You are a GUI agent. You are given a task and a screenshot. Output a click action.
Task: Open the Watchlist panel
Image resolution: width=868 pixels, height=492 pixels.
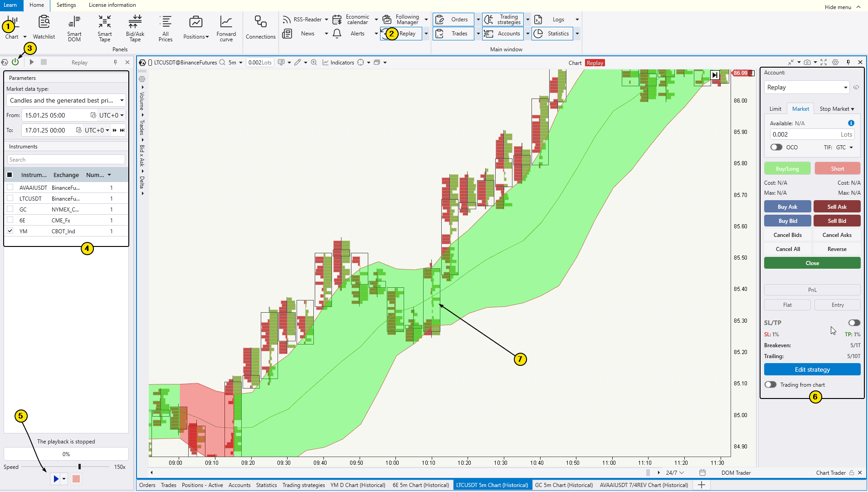tap(44, 28)
